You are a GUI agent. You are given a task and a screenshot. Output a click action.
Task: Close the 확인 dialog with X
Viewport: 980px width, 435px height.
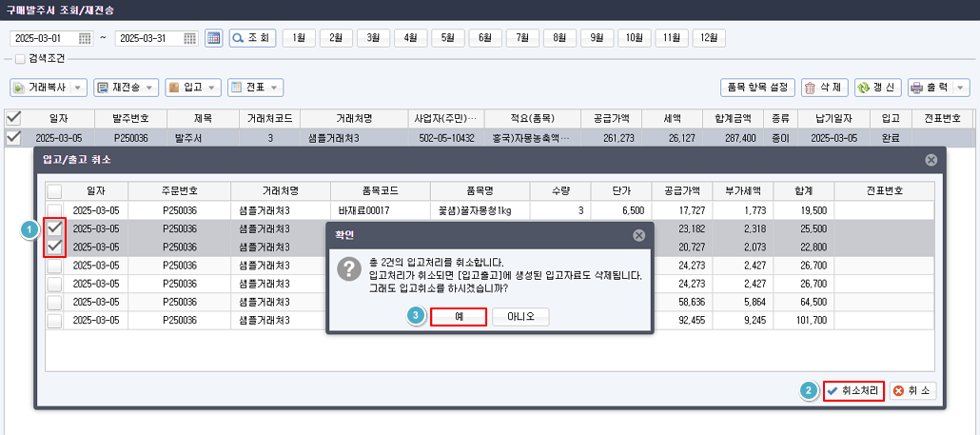[639, 235]
